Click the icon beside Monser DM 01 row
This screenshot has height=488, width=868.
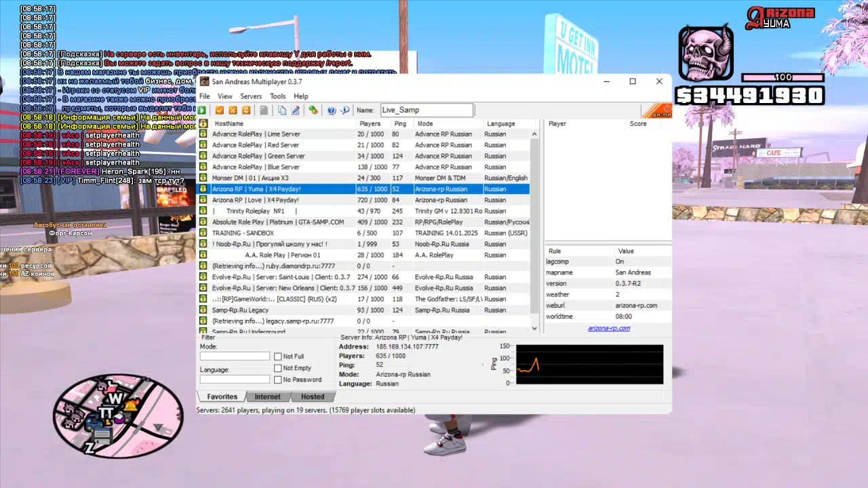tap(203, 178)
